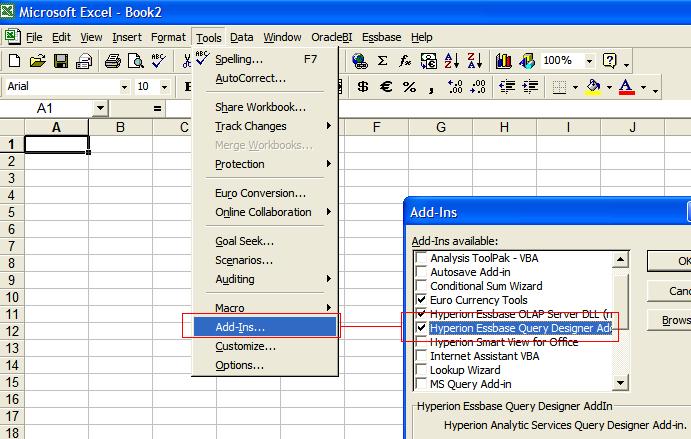691x439 pixels.
Task: Open the Essbase menu
Action: (x=382, y=37)
